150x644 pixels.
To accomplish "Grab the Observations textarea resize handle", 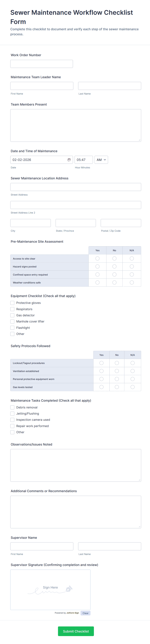I will (x=139, y=480).
